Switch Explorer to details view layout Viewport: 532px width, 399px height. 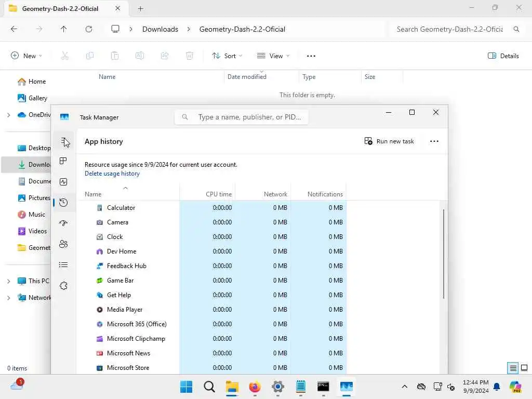click(513, 368)
